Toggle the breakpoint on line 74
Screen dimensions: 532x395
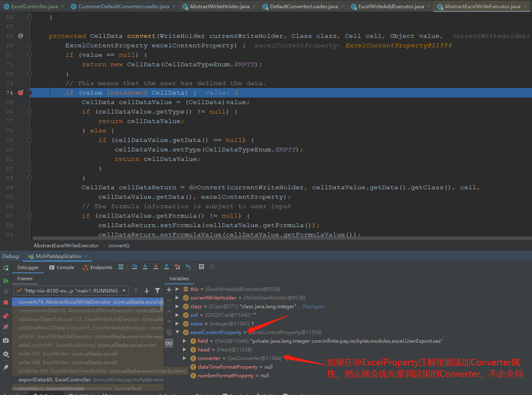point(21,92)
